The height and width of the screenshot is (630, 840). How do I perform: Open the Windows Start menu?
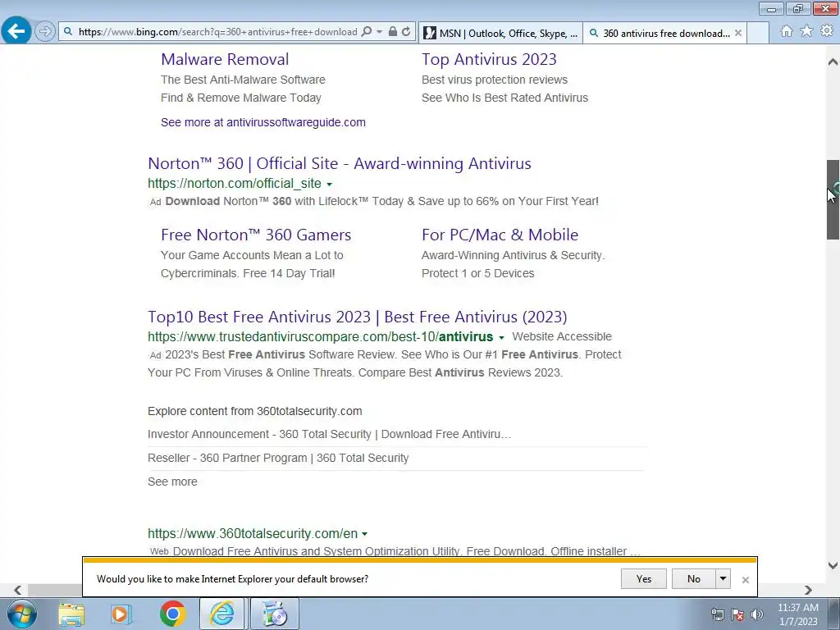tap(22, 614)
